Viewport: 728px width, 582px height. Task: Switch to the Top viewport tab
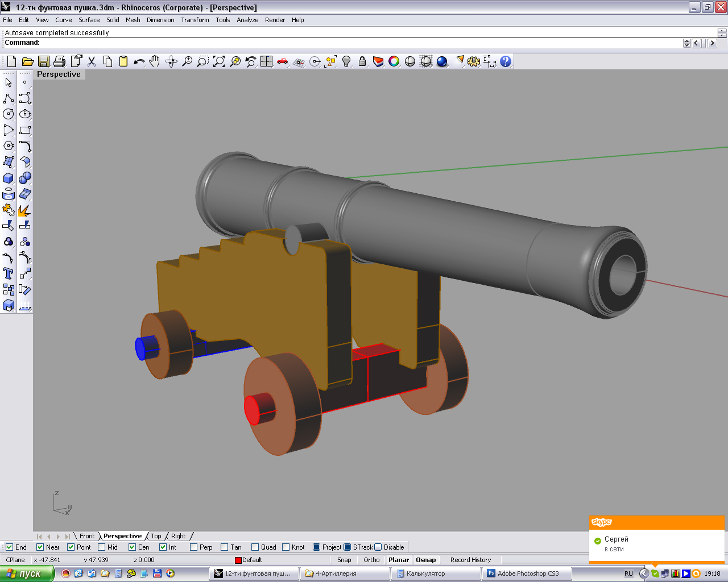(x=156, y=536)
